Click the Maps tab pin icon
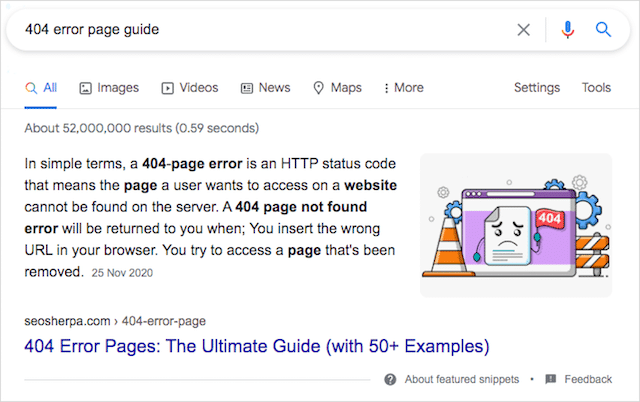The image size is (640, 402). 318,88
